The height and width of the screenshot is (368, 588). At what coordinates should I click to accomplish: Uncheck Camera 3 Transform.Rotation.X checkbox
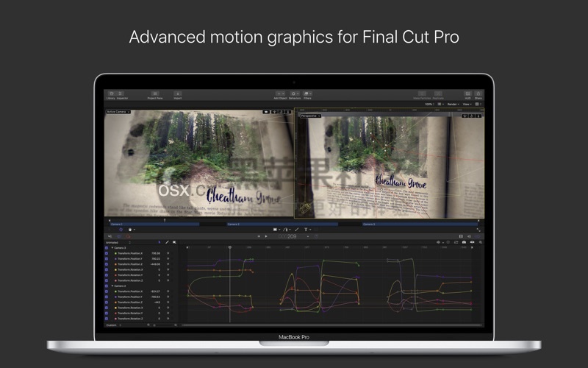pos(107,269)
